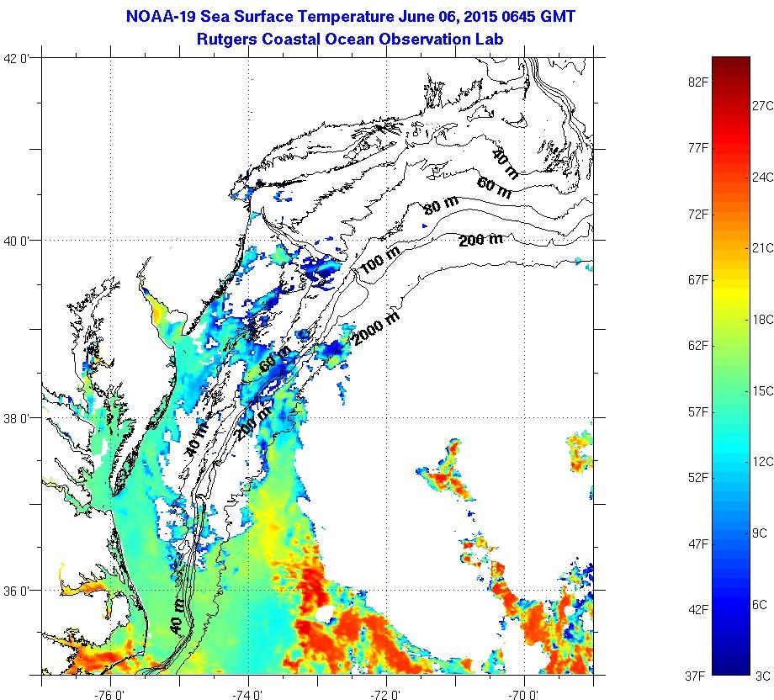Click the 37F colorbar tick label
The height and width of the screenshot is (700, 774).
coord(695,676)
